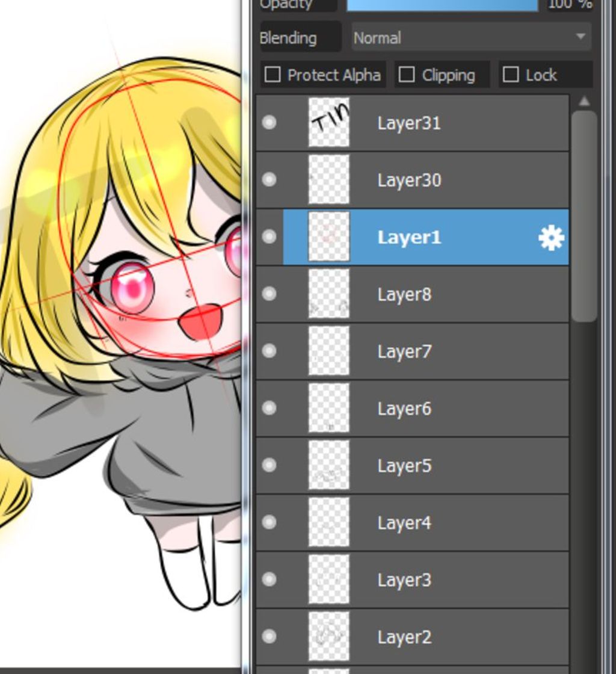Select the Layer30 name
The width and height of the screenshot is (616, 674).
coord(409,180)
